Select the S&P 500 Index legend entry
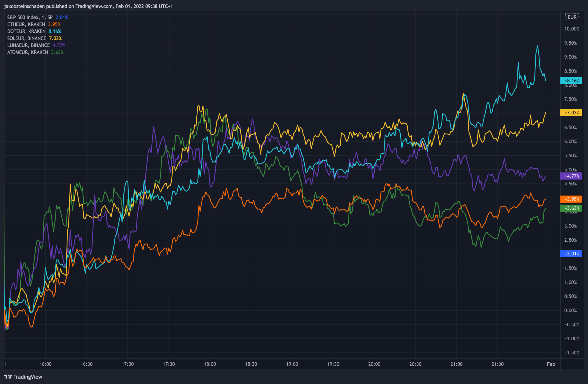Screen dimensions: 588x384 point(30,17)
